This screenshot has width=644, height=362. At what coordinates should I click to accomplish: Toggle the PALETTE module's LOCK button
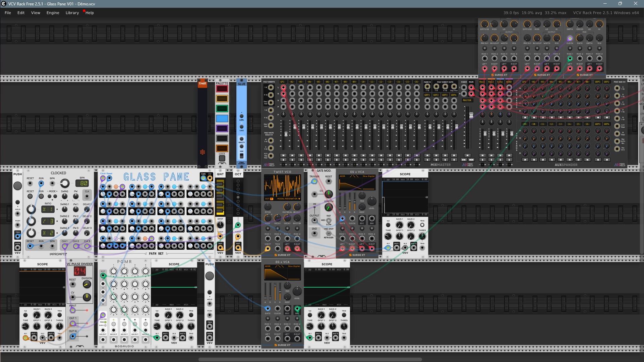point(222,158)
